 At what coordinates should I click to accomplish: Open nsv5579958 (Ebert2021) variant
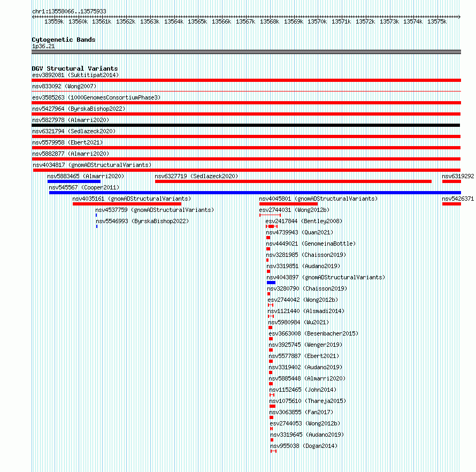pyautogui.click(x=67, y=142)
